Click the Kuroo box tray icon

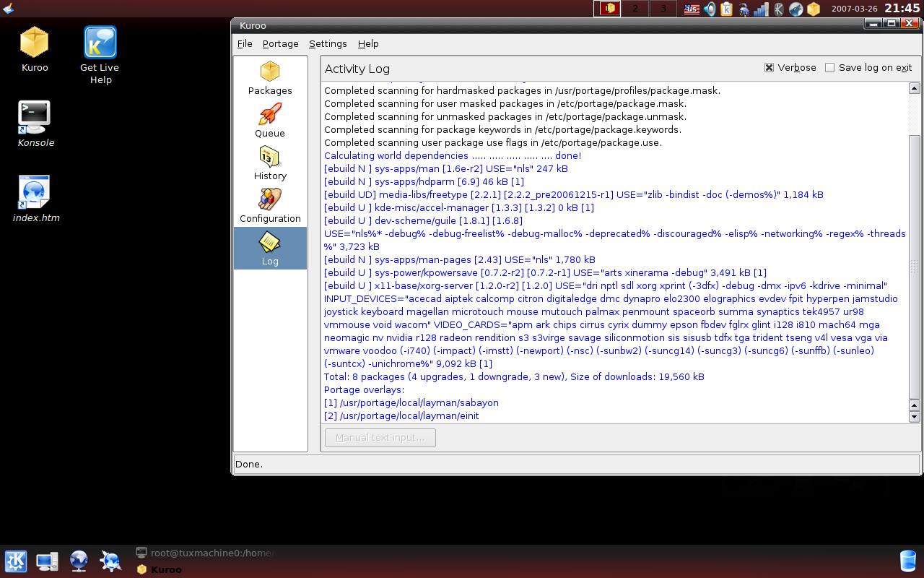click(x=814, y=9)
